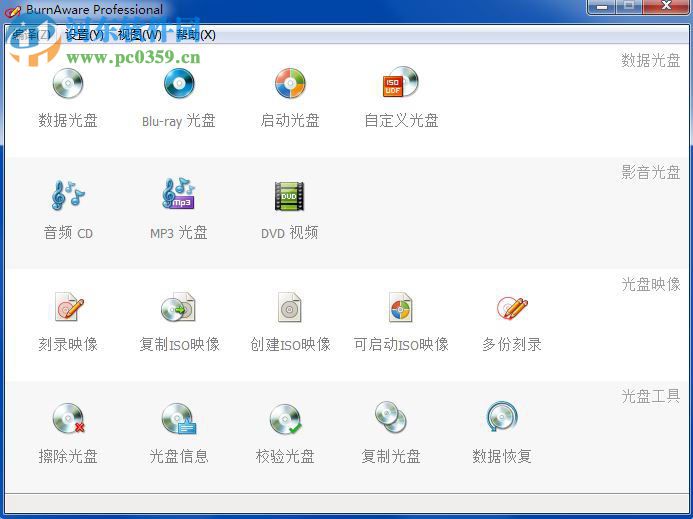This screenshot has width=693, height=519.
Task: Launch the 可启动ISO映像 bootable icon
Action: (x=400, y=307)
